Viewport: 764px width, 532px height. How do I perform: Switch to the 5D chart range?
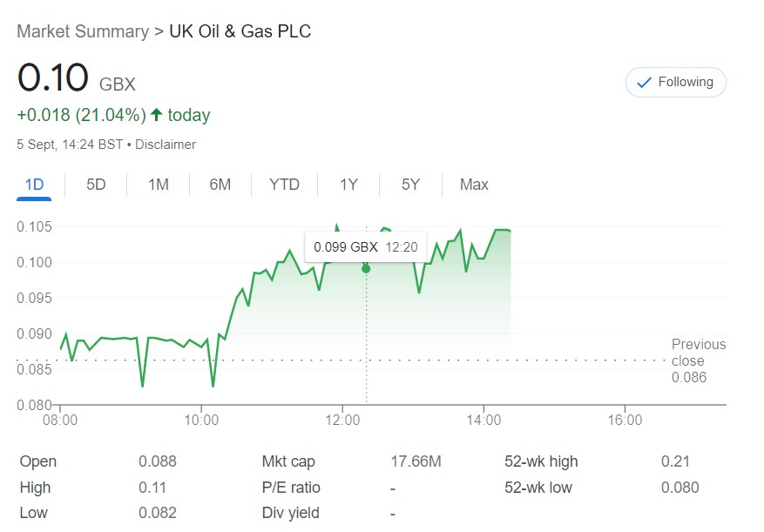[x=96, y=185]
